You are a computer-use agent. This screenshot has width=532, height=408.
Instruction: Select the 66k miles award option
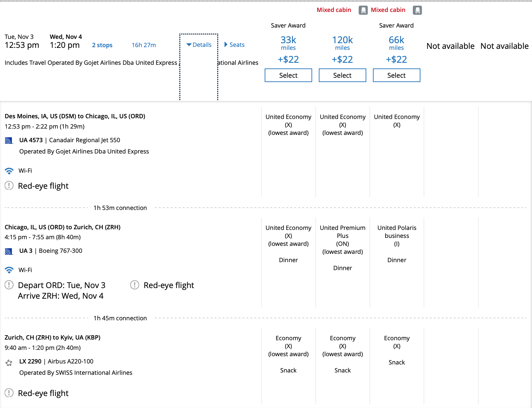tap(396, 75)
